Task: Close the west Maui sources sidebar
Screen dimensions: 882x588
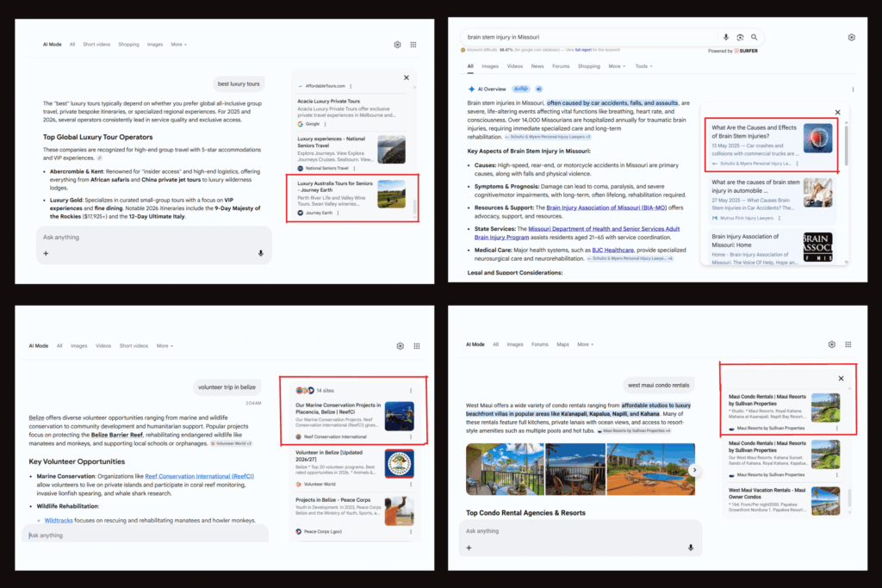Action: point(841,378)
